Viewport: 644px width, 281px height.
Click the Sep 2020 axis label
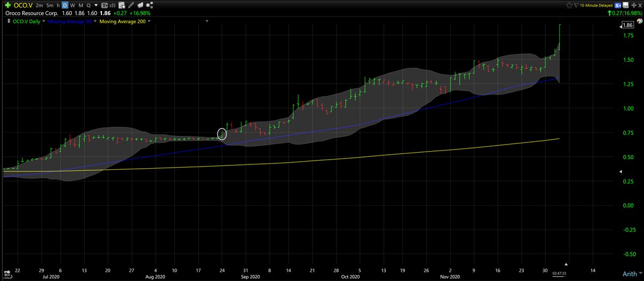251,277
